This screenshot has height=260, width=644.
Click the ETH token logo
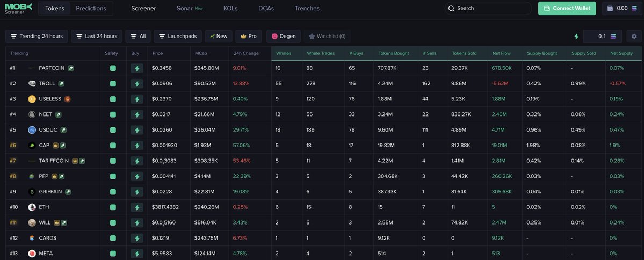32,207
